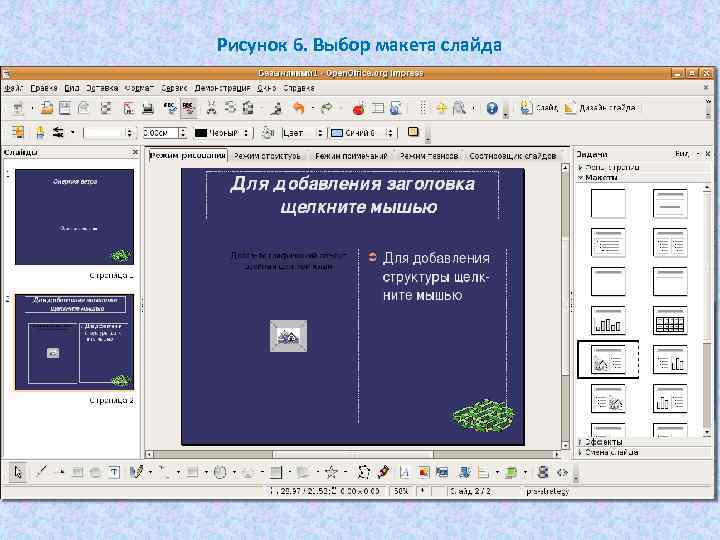Screen dimensions: 720x540
Task: Switch to Режим рисования tab
Action: (187, 156)
